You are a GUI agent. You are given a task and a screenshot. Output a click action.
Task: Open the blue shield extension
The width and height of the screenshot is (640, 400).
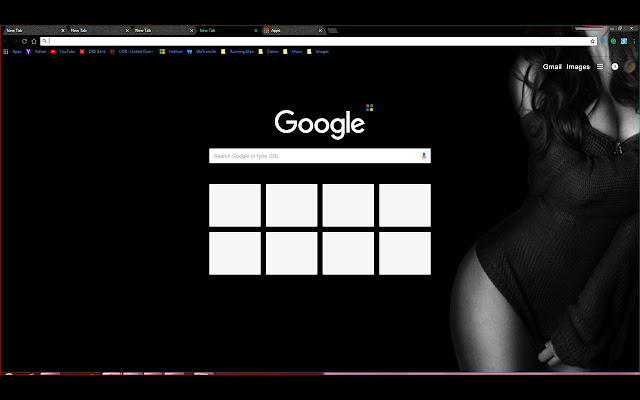(602, 41)
